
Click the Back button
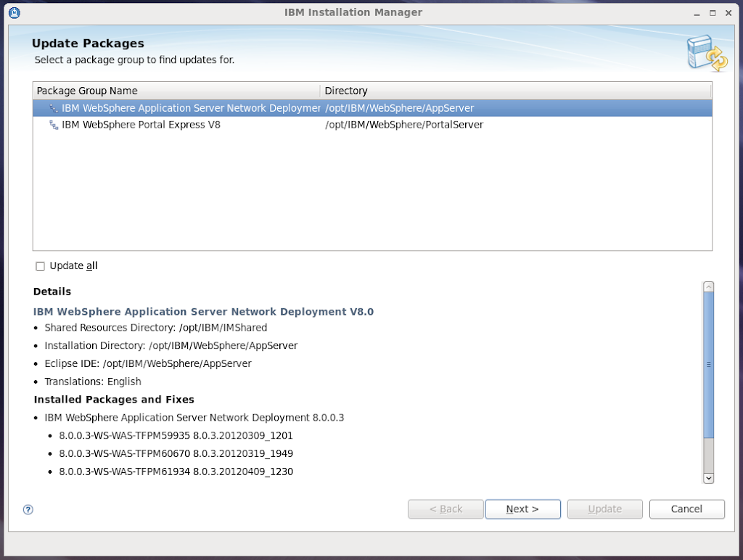(x=446, y=509)
